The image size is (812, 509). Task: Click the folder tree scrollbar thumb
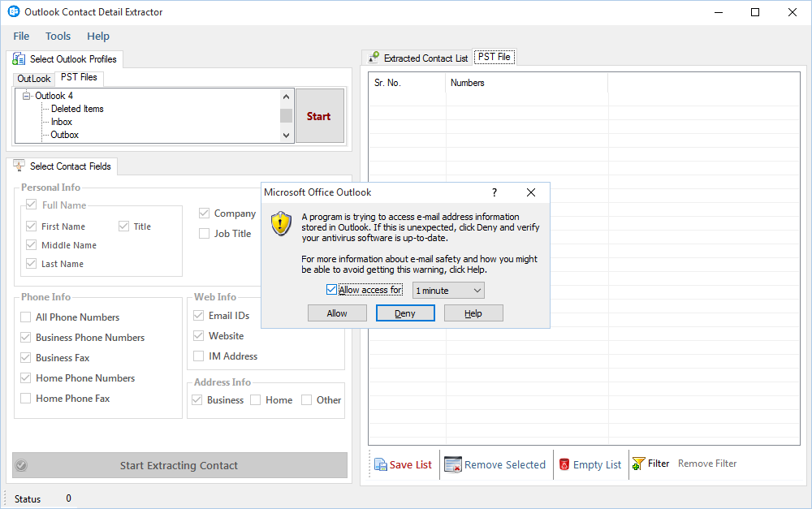point(286,115)
